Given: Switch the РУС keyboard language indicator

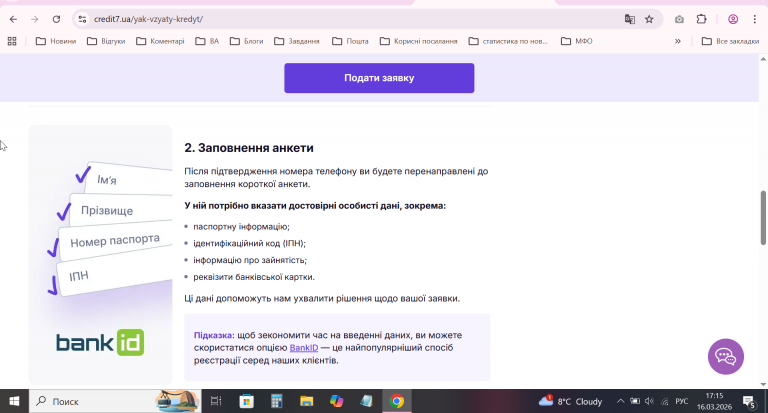Looking at the screenshot, I should (682, 401).
